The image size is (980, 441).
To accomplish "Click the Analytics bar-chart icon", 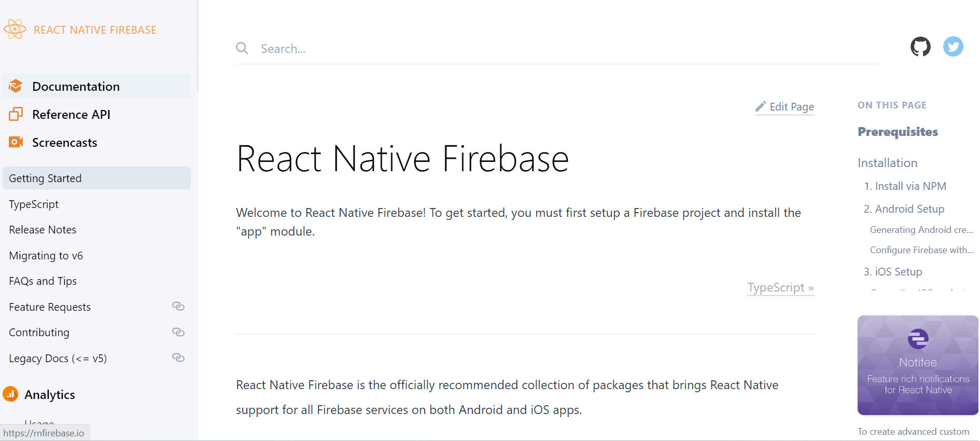I will [10, 394].
